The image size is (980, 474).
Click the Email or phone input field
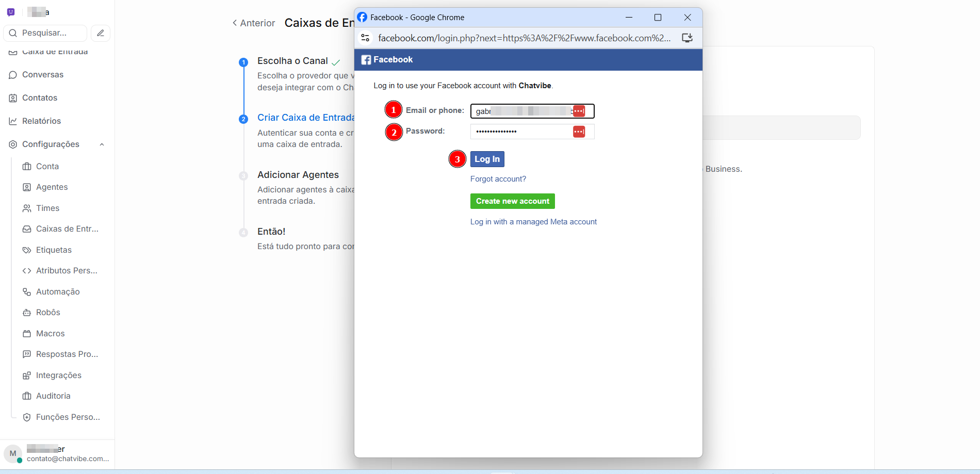532,111
